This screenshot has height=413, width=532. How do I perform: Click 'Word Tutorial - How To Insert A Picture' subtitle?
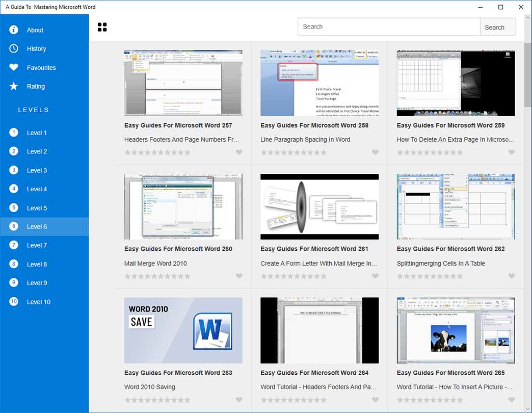coord(455,387)
